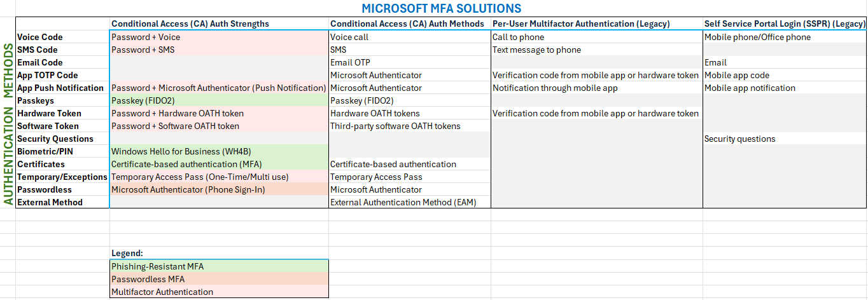Click the 'Email' cell under SSPR
This screenshot has width=868, height=300.
pos(785,62)
